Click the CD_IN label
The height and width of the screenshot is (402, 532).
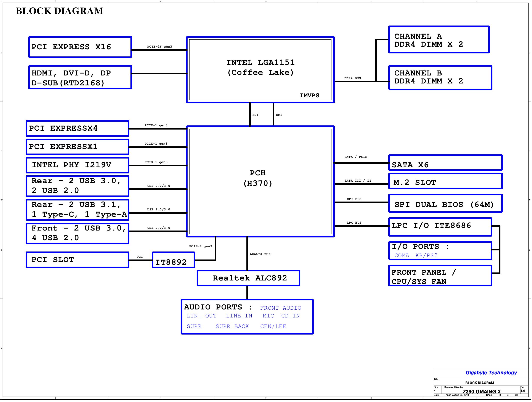pos(291,316)
